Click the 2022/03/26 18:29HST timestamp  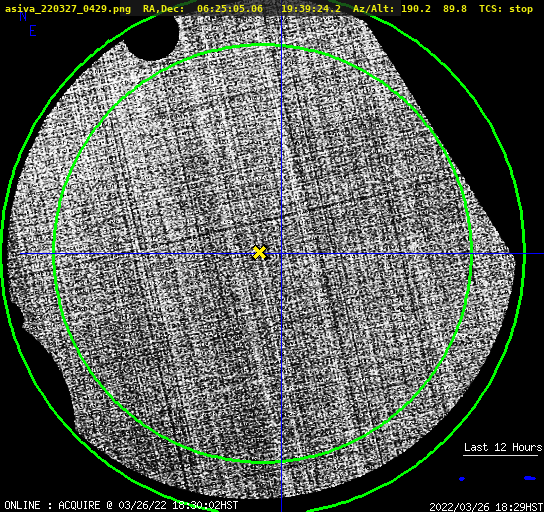click(x=486, y=507)
